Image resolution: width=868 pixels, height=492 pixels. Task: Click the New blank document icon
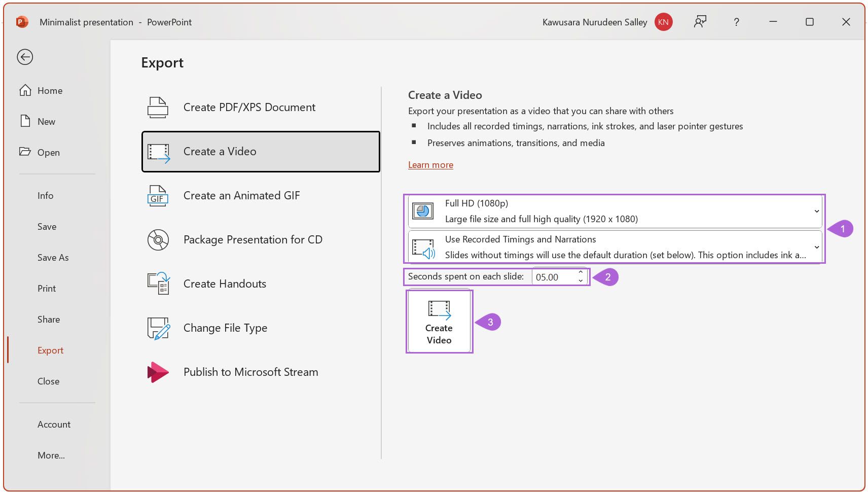(x=25, y=121)
